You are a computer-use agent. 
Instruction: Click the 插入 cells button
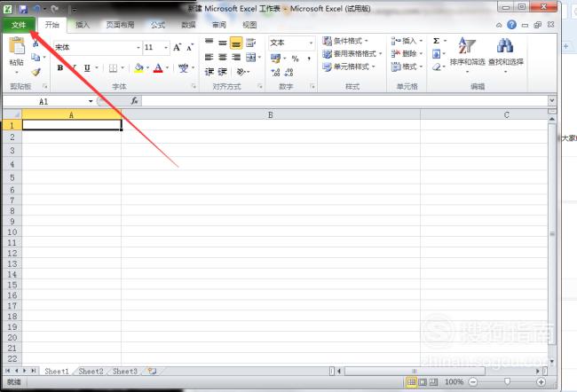click(403, 41)
